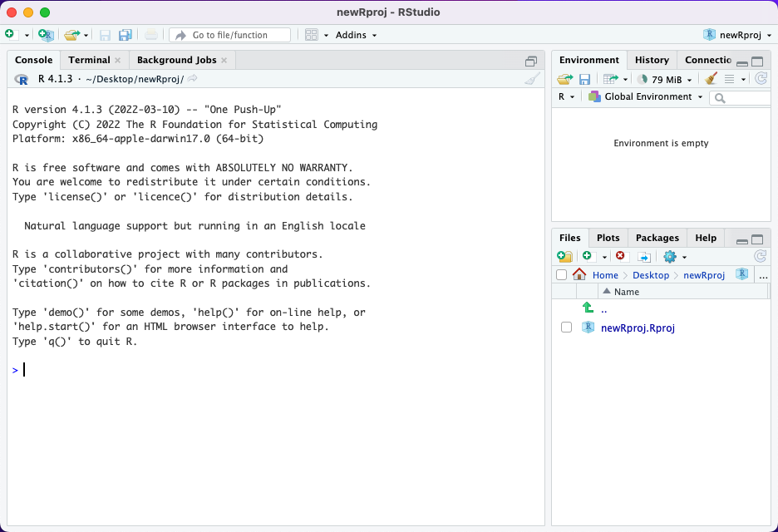Image resolution: width=778 pixels, height=532 pixels.
Task: Click the Create a project icon
Action: tap(46, 35)
